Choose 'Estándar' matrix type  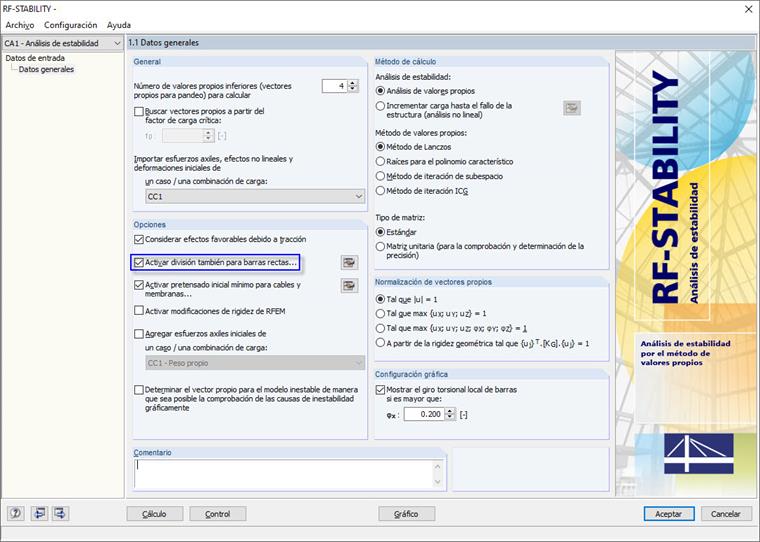click(380, 232)
